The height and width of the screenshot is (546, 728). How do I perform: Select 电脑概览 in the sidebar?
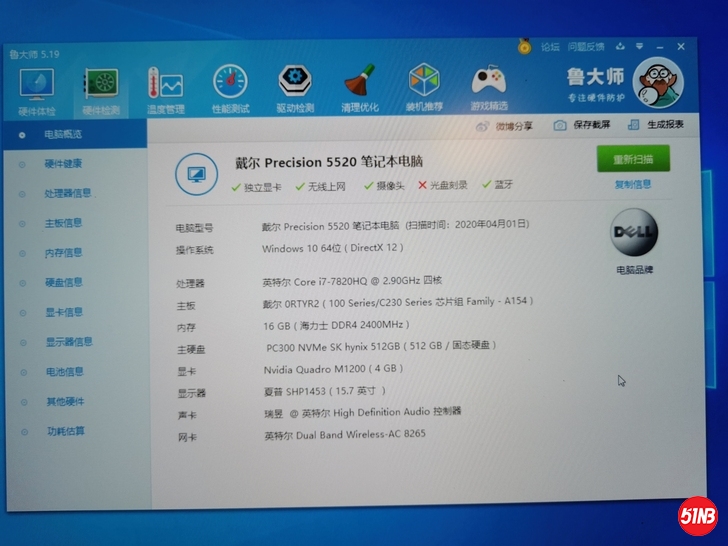pos(75,134)
